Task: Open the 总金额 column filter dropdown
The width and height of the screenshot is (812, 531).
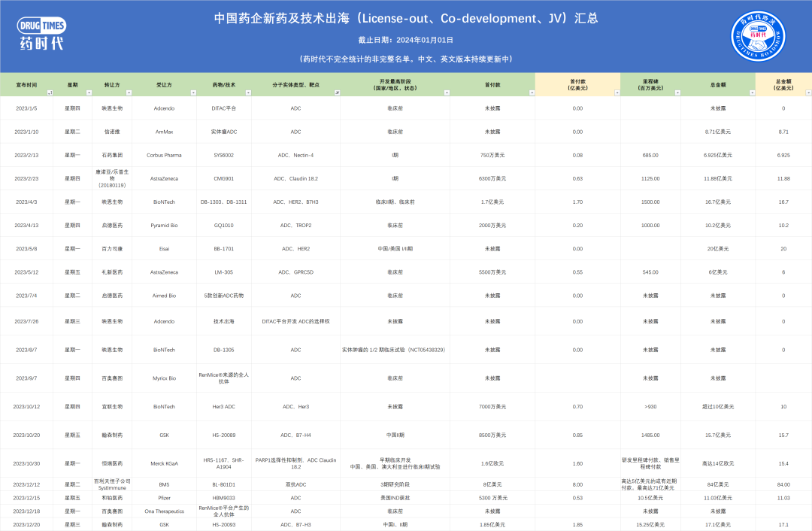Action: [752, 93]
